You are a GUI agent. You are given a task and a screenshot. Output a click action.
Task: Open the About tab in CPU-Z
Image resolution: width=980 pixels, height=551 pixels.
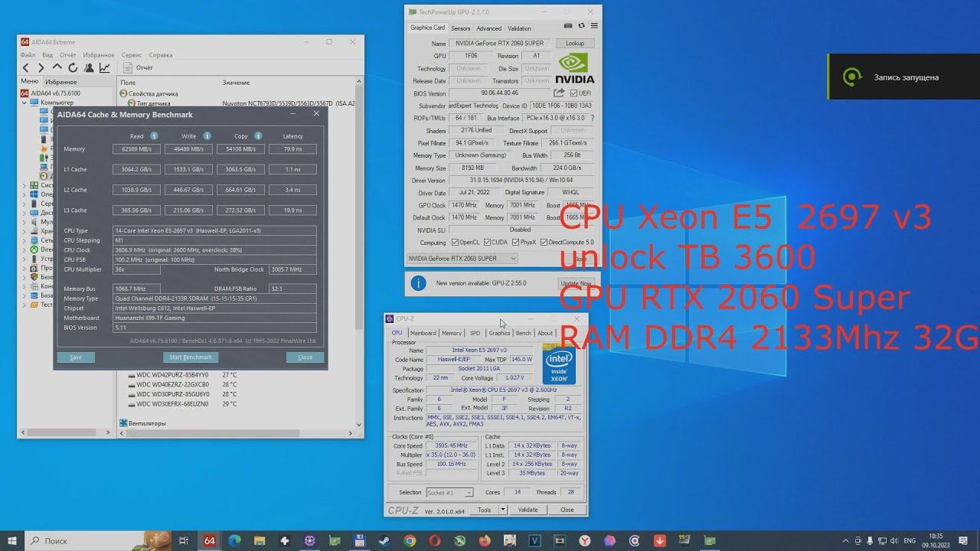(x=545, y=333)
